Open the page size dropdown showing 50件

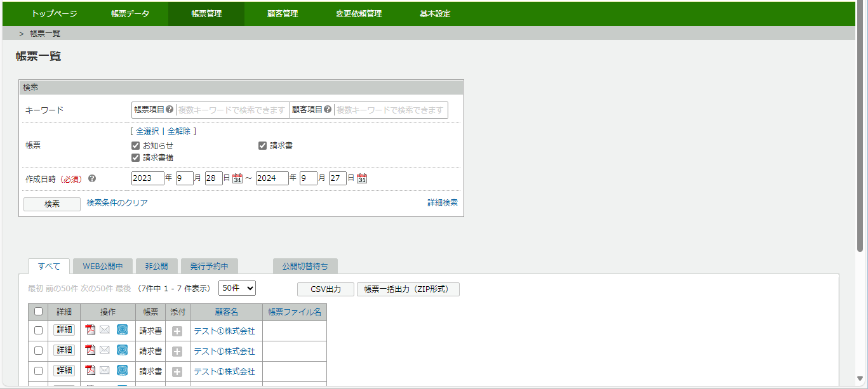236,287
